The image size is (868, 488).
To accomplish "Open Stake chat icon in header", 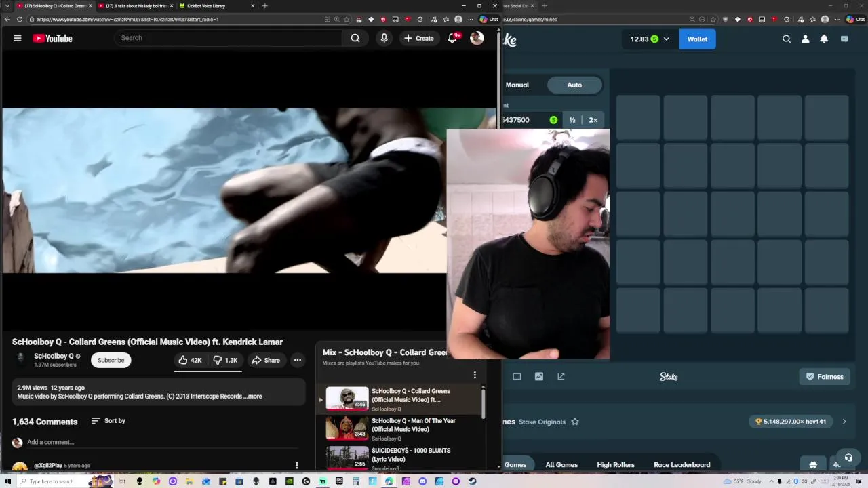I will click(x=844, y=39).
